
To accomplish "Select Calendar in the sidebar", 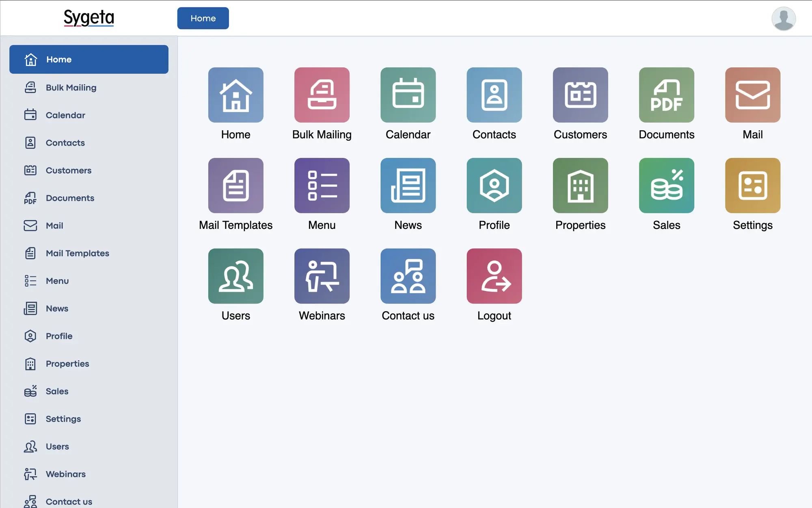I will coord(89,115).
